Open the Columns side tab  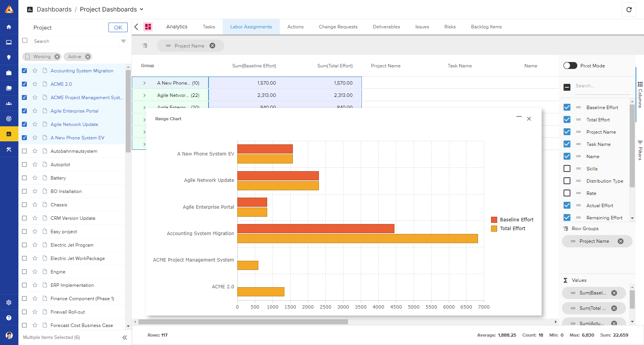(x=640, y=95)
